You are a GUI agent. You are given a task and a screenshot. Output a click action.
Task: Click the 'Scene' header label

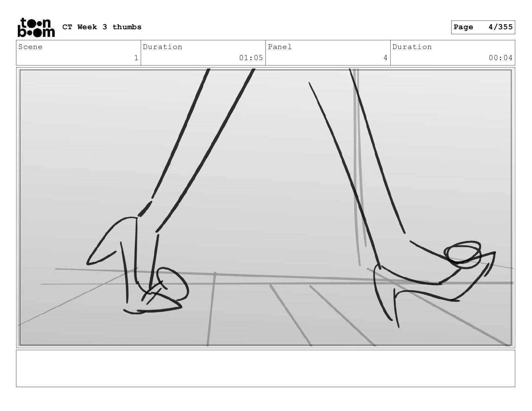(30, 47)
